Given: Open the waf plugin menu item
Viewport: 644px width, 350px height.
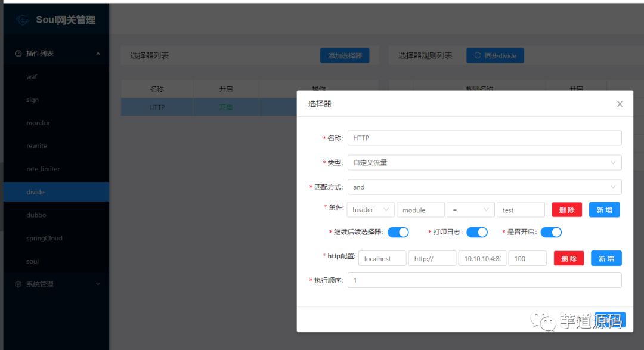Looking at the screenshot, I should pyautogui.click(x=56, y=76).
